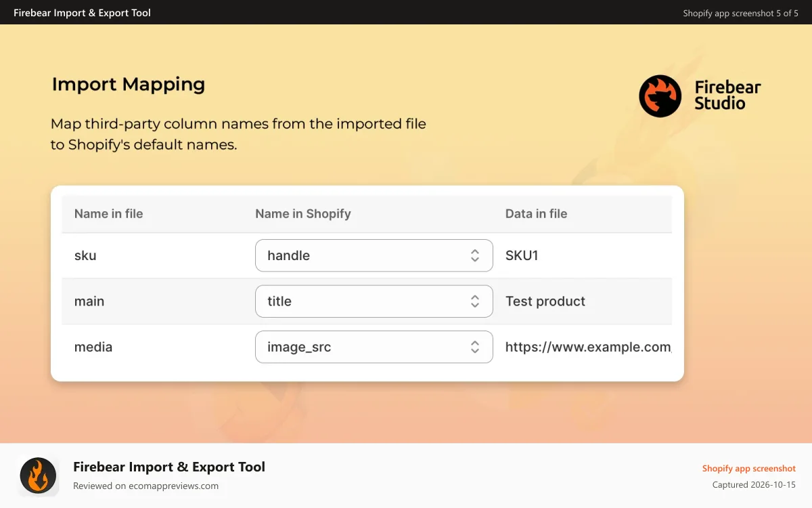812x508 pixels.
Task: Open the image_src dropdown in media row
Action: pyautogui.click(x=374, y=347)
